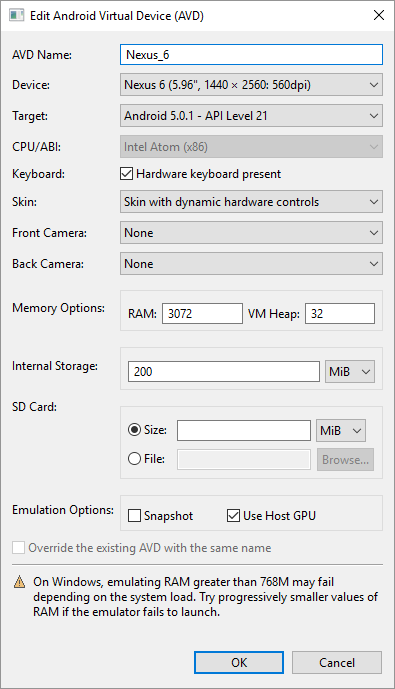Screen dimensions: 395x689
Task: Open SD Card MiB unit dropdown
Action: [x=341, y=430]
